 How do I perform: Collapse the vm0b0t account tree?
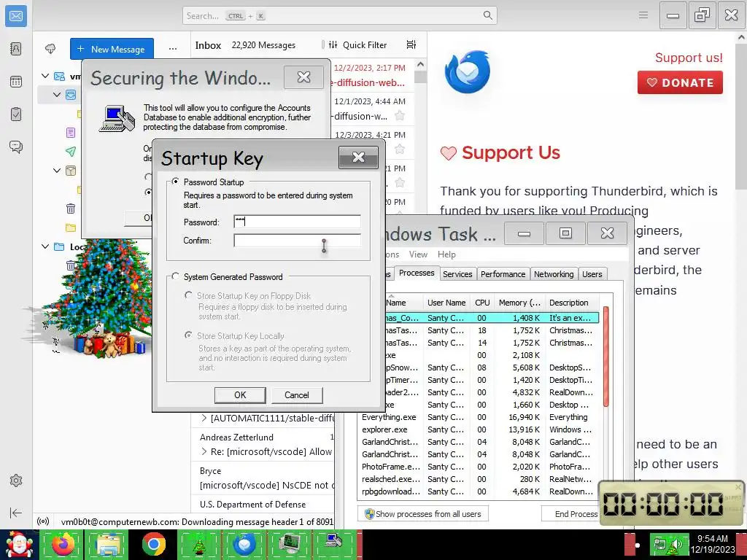tap(45, 76)
